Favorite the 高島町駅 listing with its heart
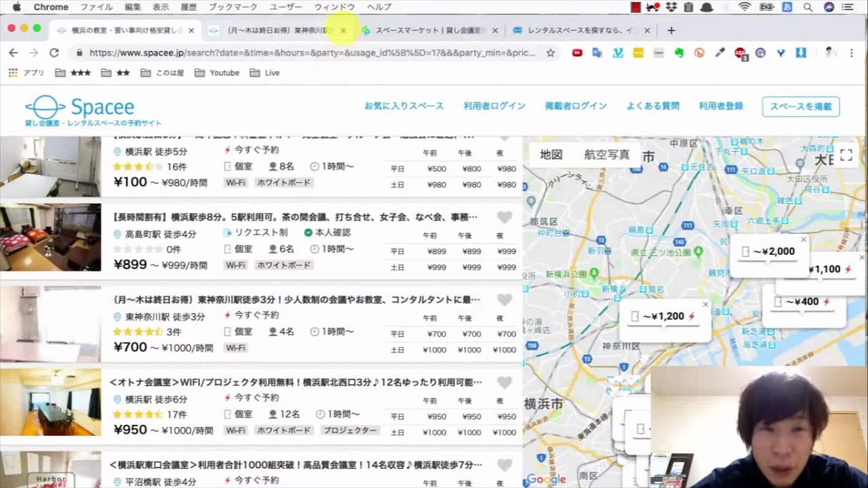868x488 pixels. click(504, 218)
